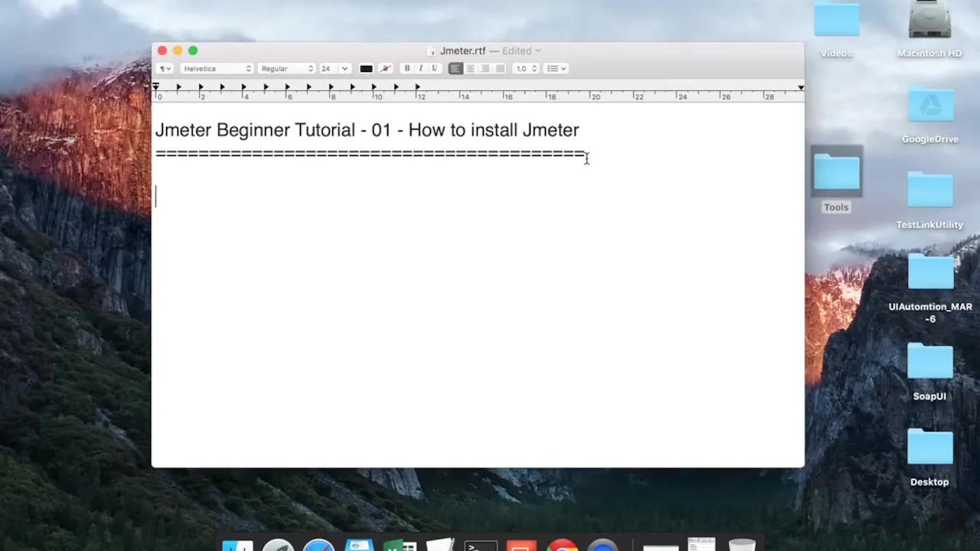
Task: Open the text highlight color picker
Action: tap(386, 69)
